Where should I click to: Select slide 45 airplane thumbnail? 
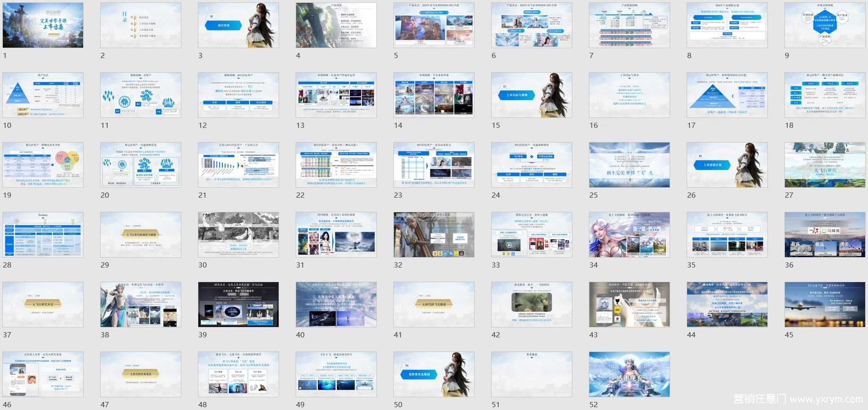tap(825, 304)
